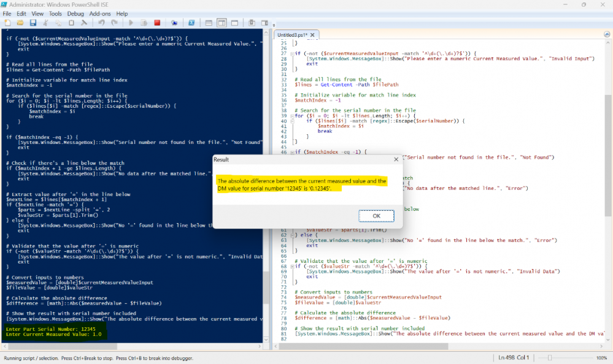
Task: Click the Run Script green arrow
Action: point(131,23)
